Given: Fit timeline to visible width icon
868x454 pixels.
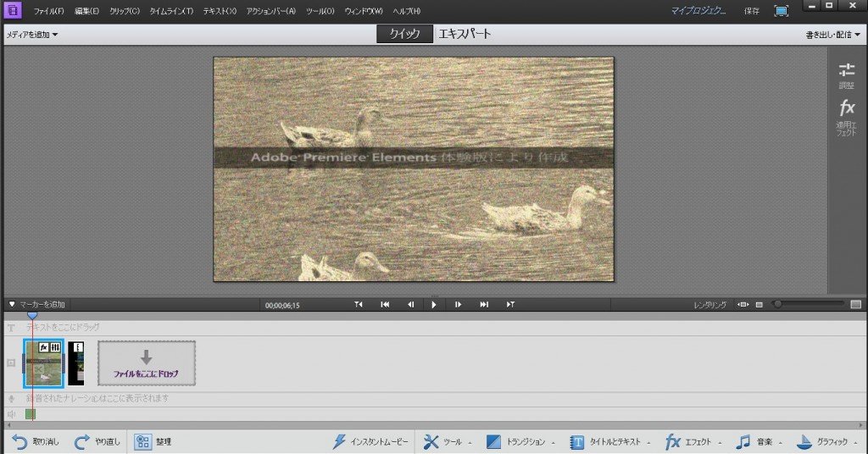Looking at the screenshot, I should tap(743, 305).
